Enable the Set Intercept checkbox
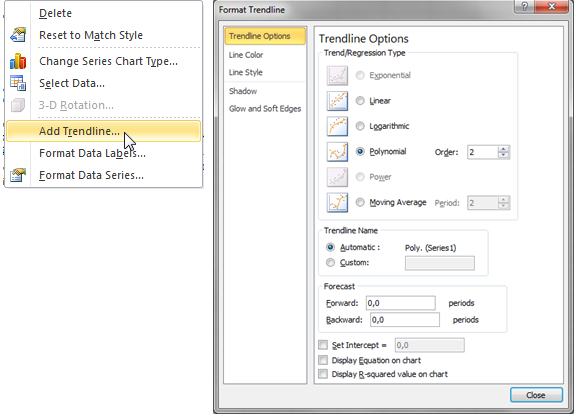 (x=323, y=345)
